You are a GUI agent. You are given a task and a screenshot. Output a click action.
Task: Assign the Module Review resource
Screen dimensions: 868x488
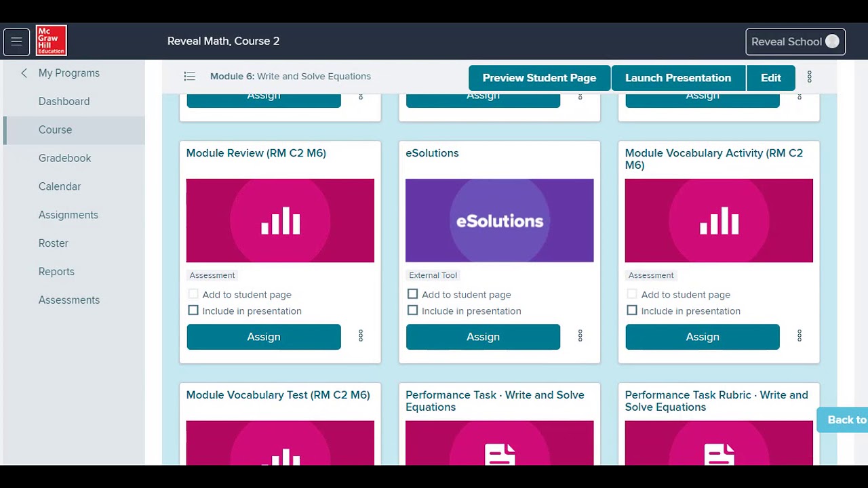(x=264, y=337)
